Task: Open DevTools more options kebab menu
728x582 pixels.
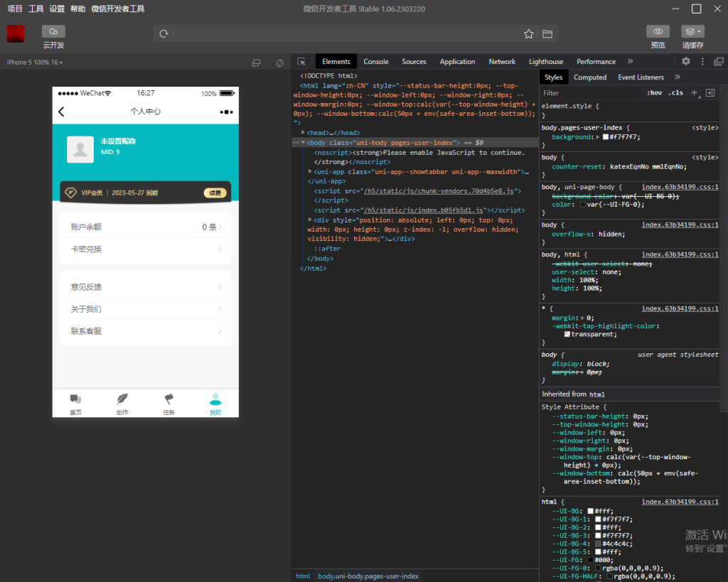Action: click(x=702, y=61)
